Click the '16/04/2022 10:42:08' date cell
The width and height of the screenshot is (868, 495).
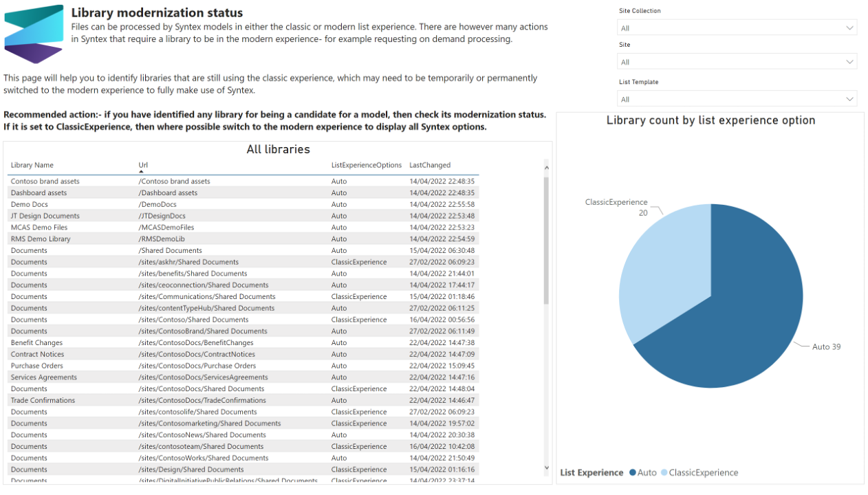tap(442, 446)
